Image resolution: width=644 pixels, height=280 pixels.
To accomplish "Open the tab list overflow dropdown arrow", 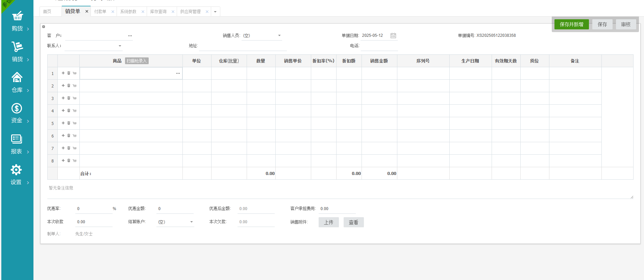I will point(215,12).
